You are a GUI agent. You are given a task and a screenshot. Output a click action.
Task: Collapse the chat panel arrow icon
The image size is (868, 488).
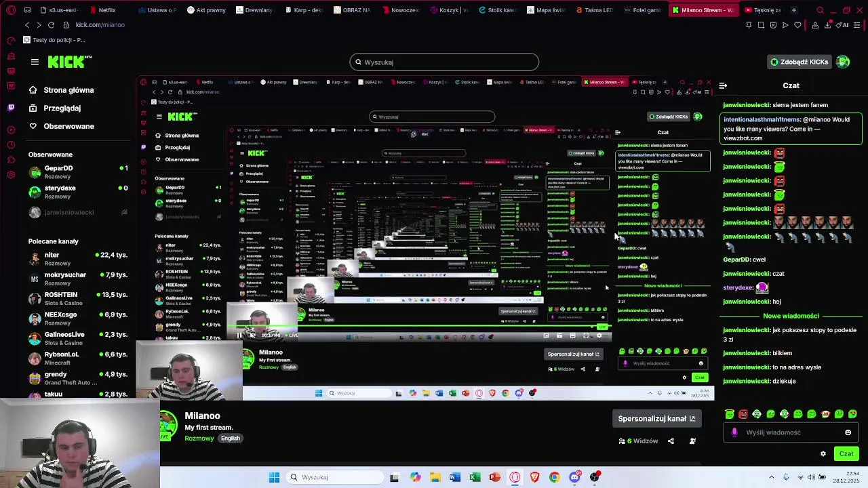coord(723,85)
